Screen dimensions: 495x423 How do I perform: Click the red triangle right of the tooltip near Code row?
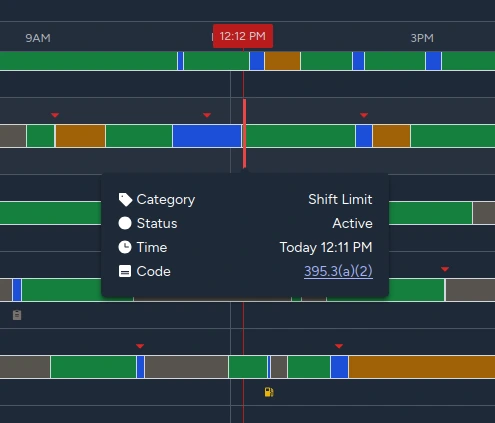point(445,269)
